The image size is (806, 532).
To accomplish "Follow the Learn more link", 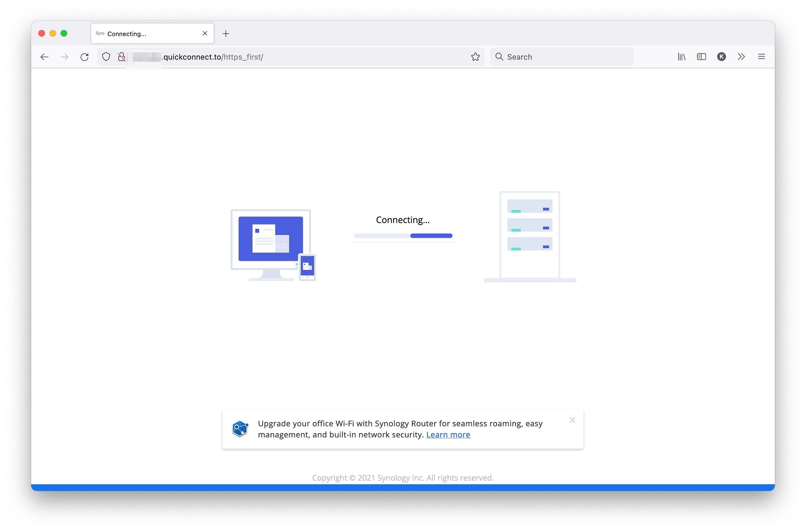I will (448, 434).
